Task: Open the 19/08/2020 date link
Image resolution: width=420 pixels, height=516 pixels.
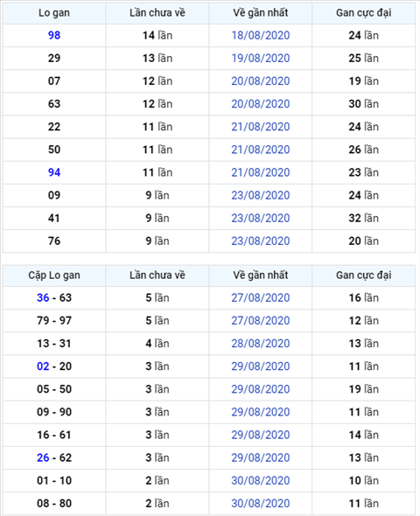Action: 261,58
